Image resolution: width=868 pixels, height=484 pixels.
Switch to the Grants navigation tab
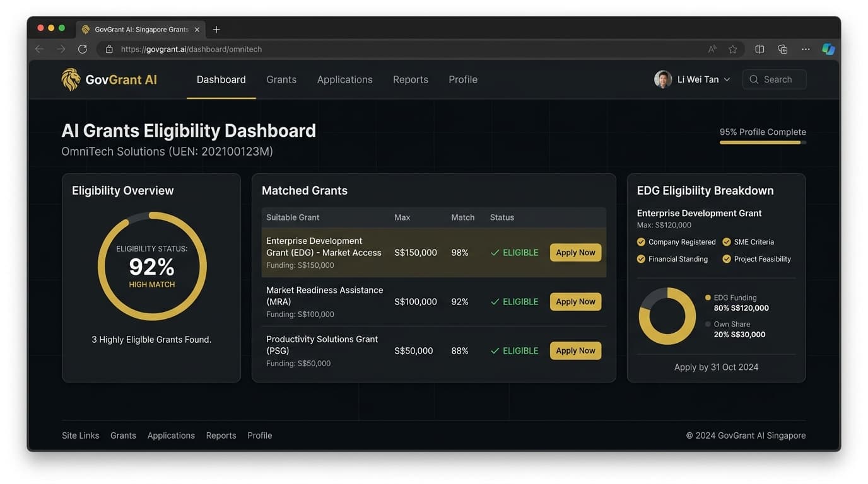(x=281, y=79)
